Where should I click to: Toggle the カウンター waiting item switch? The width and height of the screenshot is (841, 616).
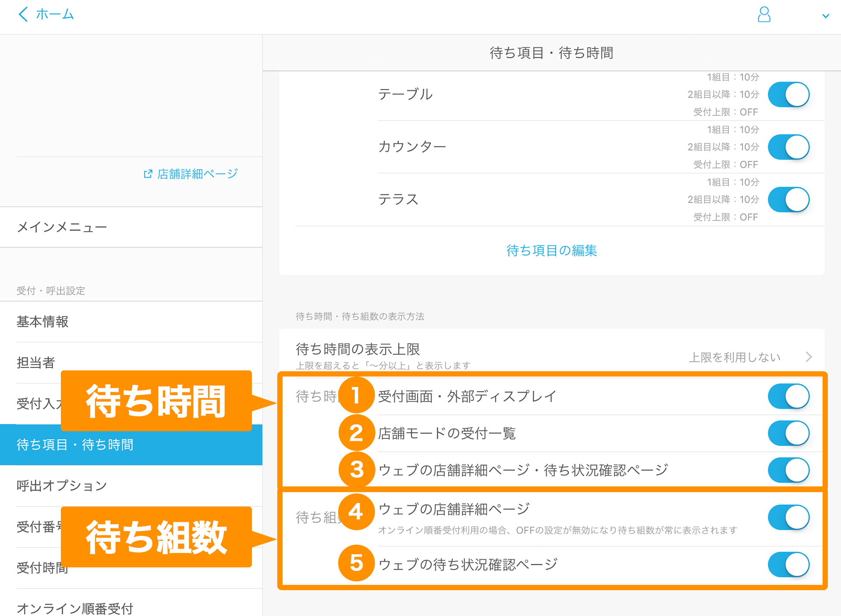(788, 147)
